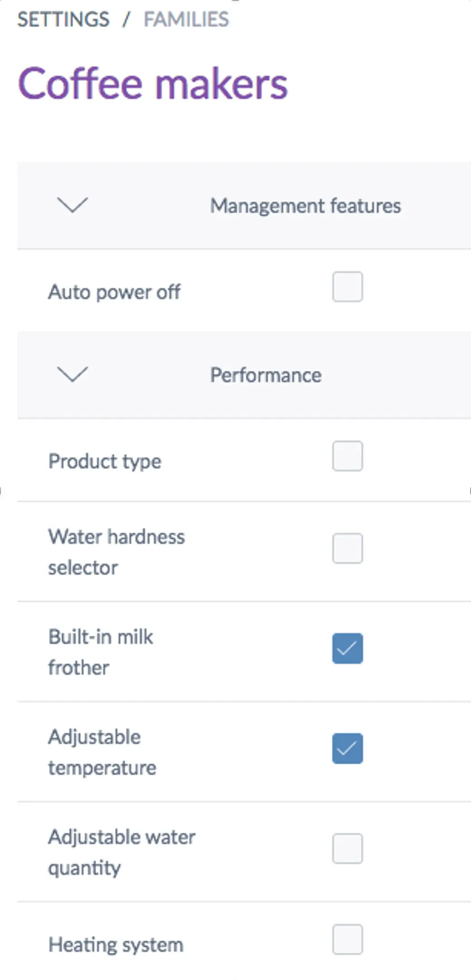Image resolution: width=471 pixels, height=980 pixels.
Task: Click the Adjustable temperature attribute label
Action: click(102, 752)
